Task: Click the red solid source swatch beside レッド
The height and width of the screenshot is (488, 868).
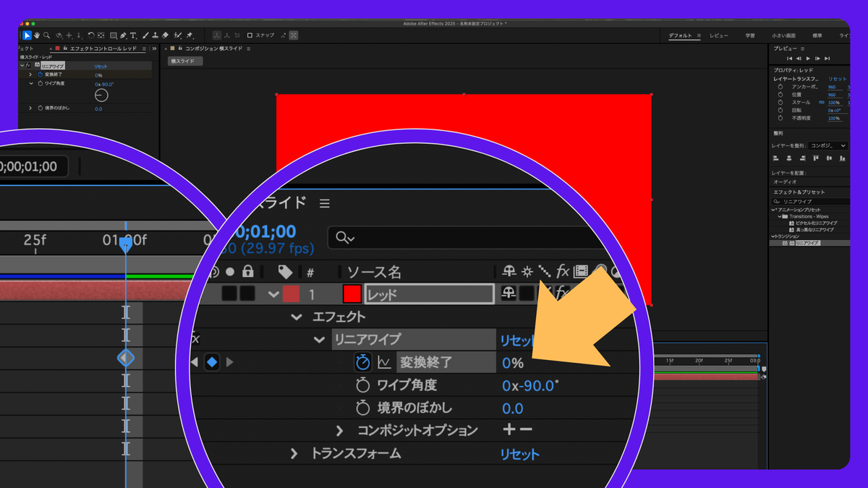Action: tap(352, 294)
